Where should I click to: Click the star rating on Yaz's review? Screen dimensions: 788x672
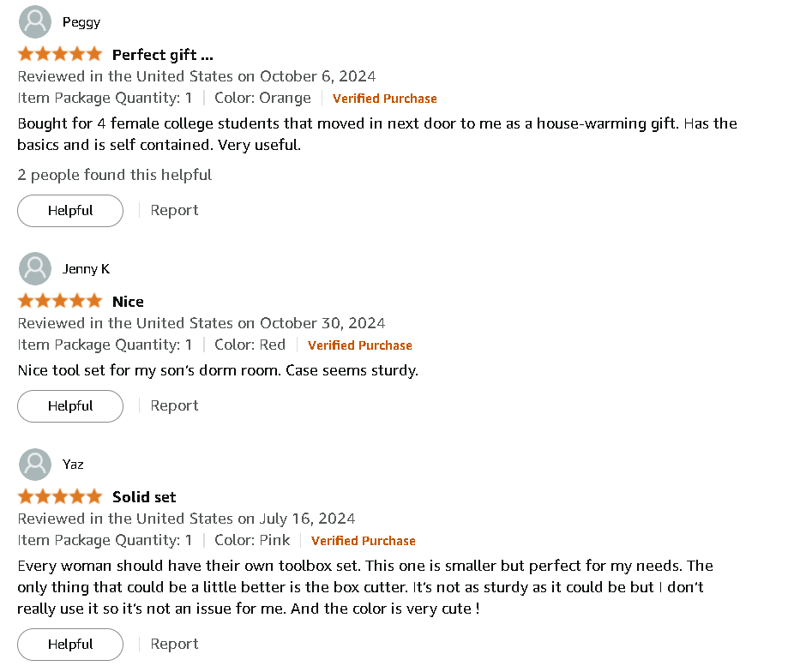point(60,496)
